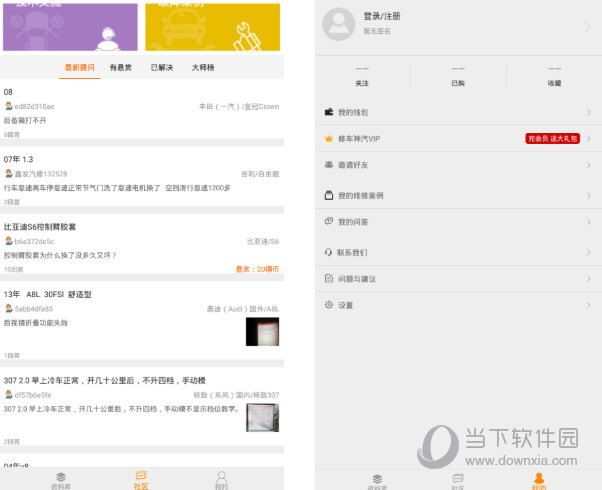Open 资料库 tab in left bottom bar
Viewport: 602px width, 490px height.
(x=61, y=481)
